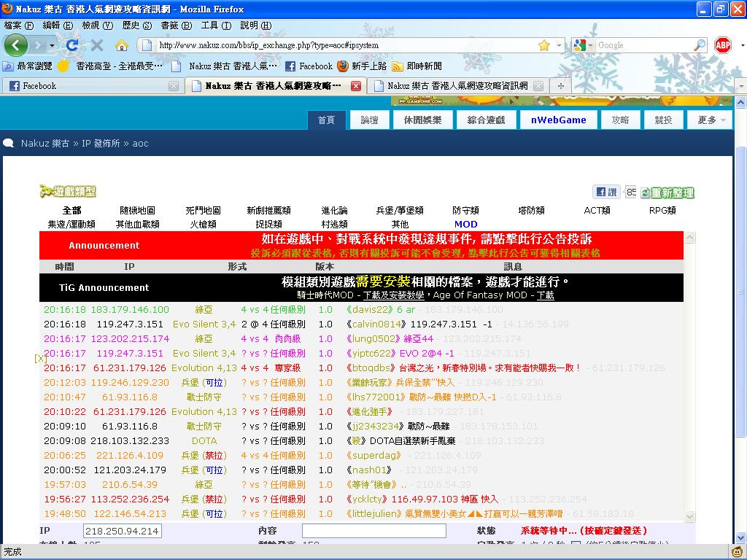Click the green 重新整理 refresh button

[x=667, y=192]
